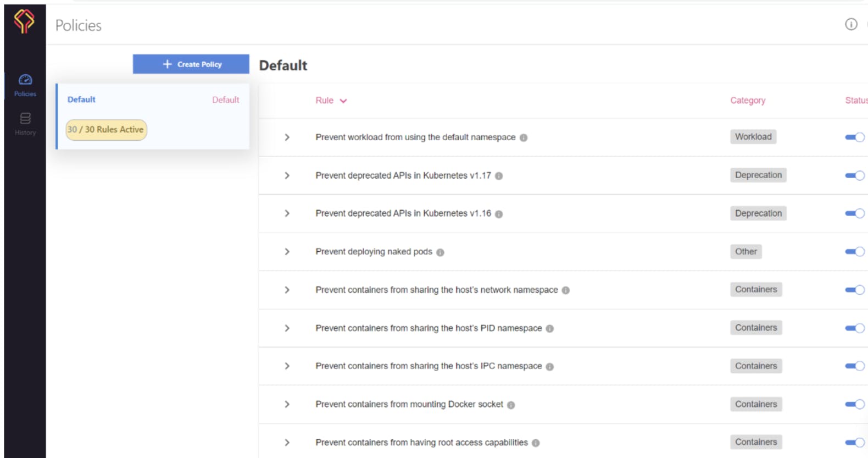868x458 pixels.
Task: Click info icon beside Docker socket rule
Action: 511,405
